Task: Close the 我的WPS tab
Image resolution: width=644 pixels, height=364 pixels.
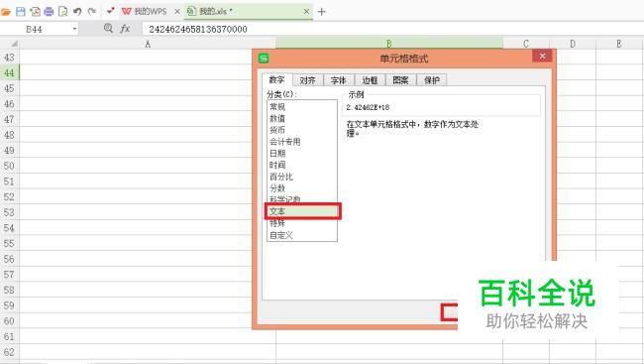Action: tap(177, 12)
